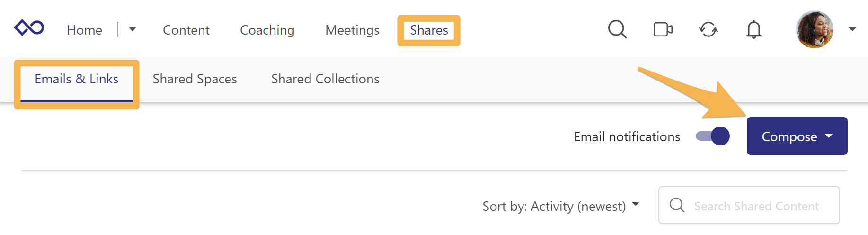Expand the Home dropdown arrow
The height and width of the screenshot is (235, 868).
coord(133,29)
